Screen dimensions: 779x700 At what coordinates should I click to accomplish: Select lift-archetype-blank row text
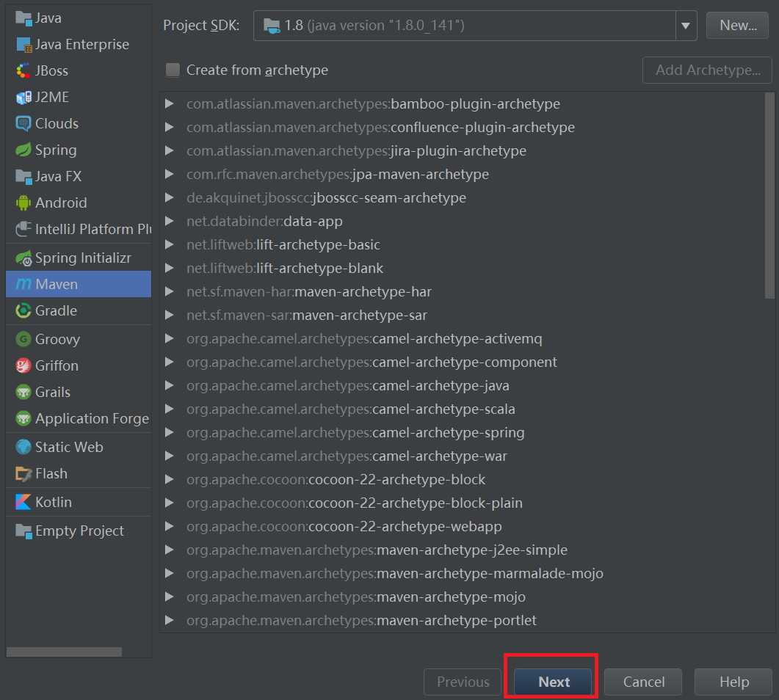click(285, 268)
